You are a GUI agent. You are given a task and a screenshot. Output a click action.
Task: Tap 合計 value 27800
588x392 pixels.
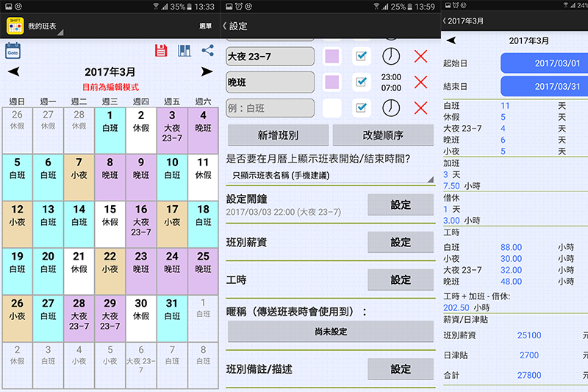coord(529,375)
